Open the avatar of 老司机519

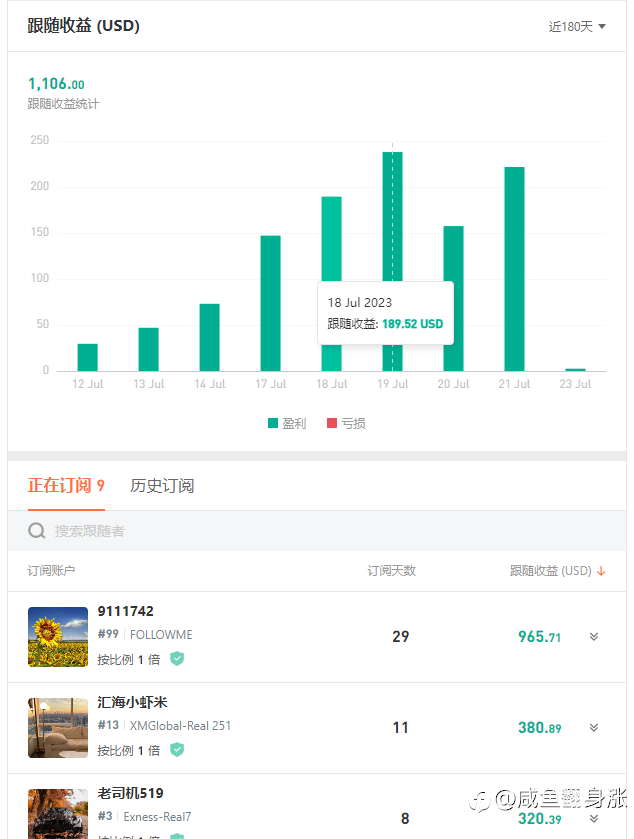58,814
